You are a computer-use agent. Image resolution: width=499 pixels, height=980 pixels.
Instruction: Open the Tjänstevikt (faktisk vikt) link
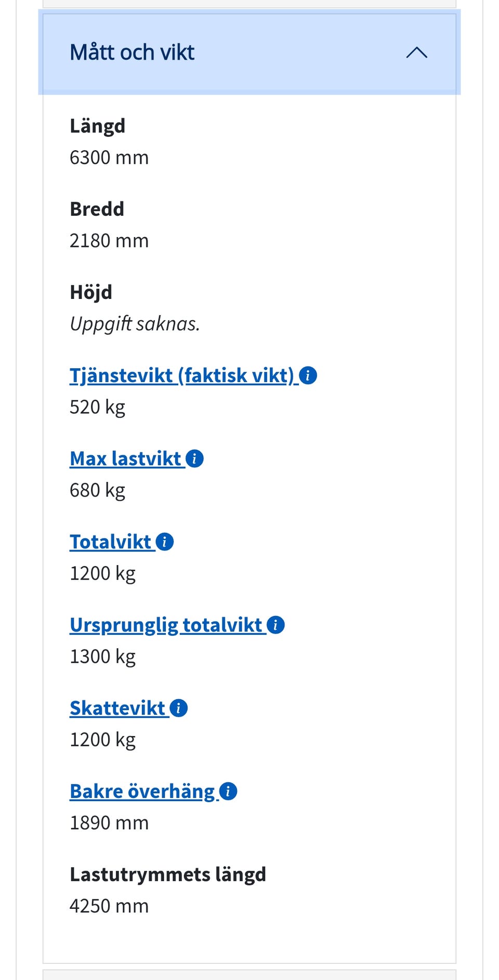[182, 375]
